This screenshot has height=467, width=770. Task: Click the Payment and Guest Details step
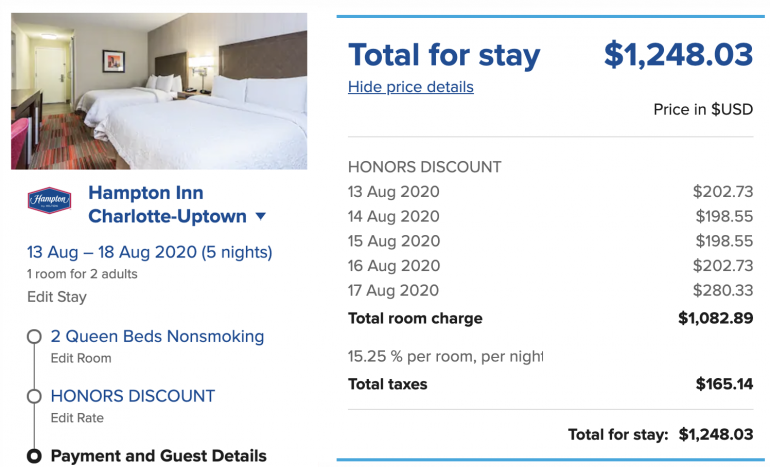(x=159, y=456)
